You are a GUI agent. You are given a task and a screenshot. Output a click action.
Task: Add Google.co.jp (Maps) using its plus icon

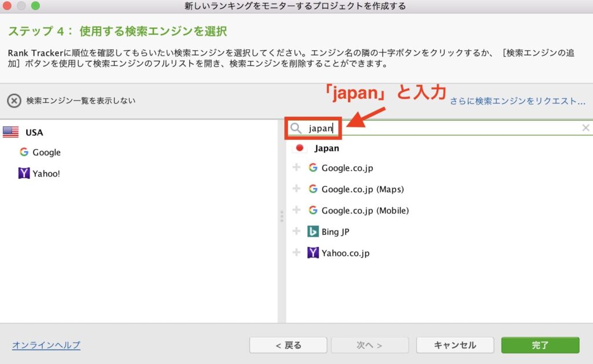point(296,189)
